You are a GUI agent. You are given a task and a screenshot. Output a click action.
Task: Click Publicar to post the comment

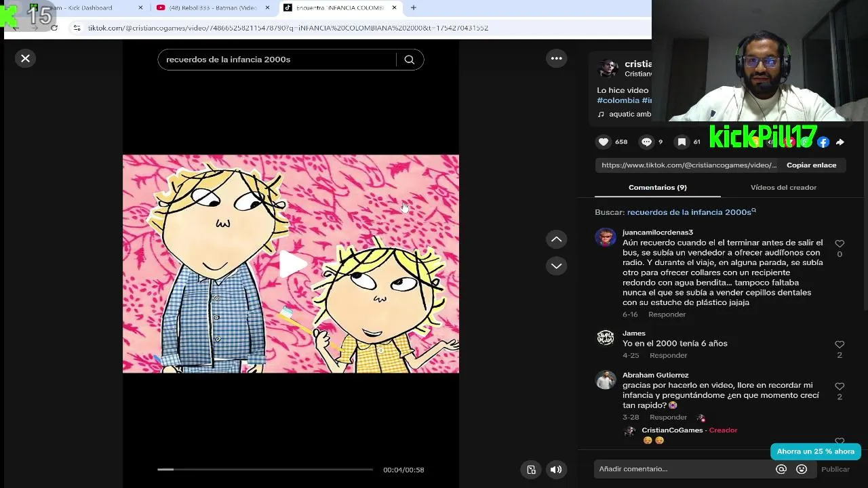(835, 469)
